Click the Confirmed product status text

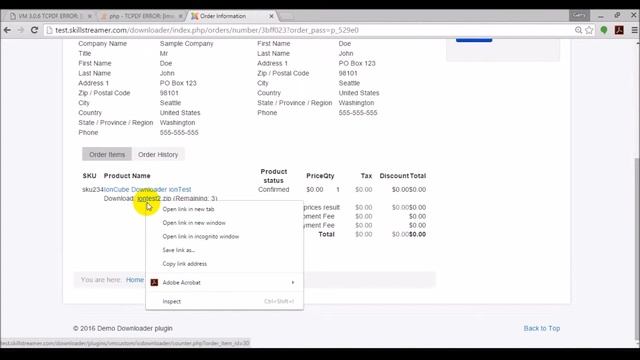click(273, 189)
